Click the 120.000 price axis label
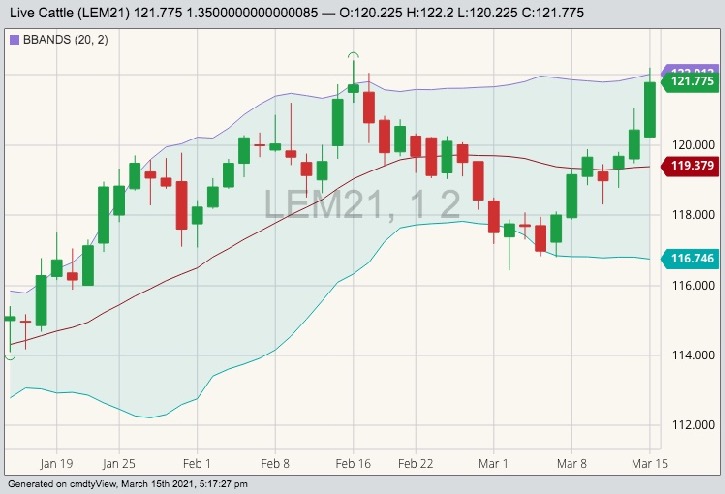The width and height of the screenshot is (725, 494). 693,145
